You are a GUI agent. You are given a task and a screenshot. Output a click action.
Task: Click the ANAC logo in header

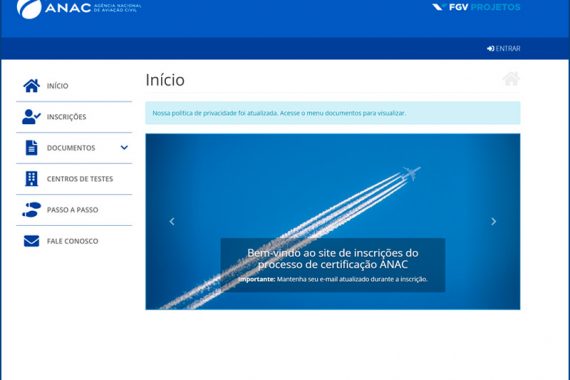[x=79, y=8]
